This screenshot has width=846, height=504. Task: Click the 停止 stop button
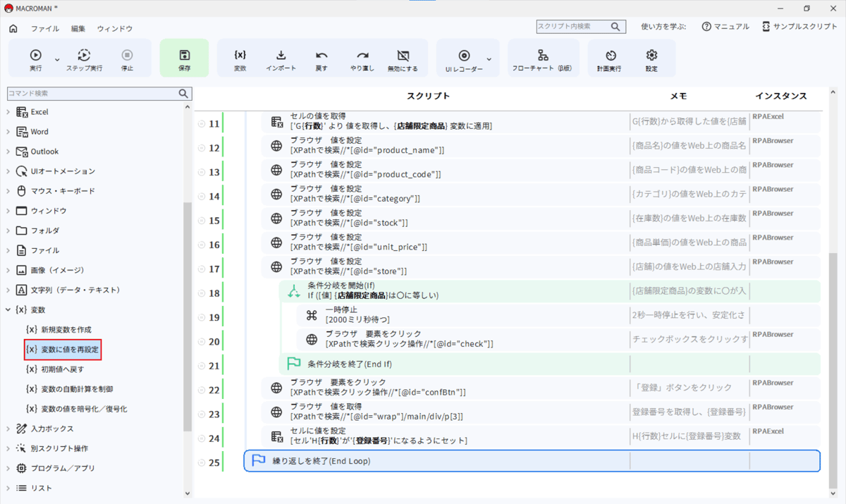tap(127, 60)
